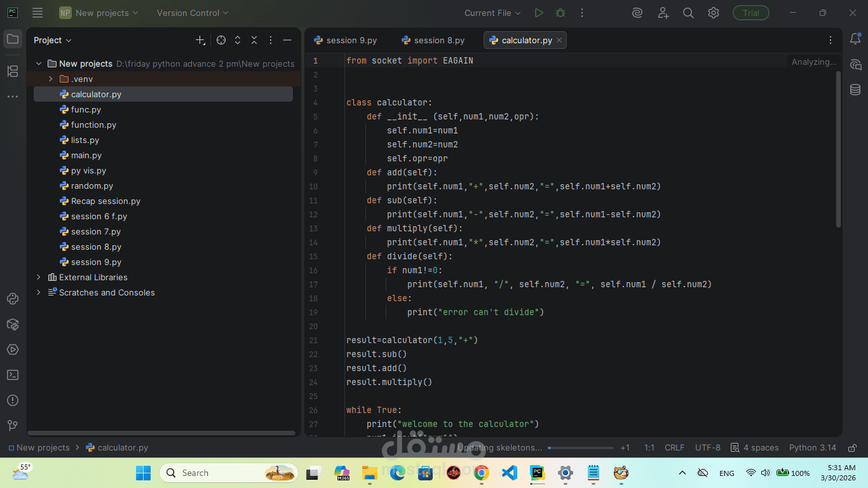Select opened file with crosshair icon
Viewport: 868px width, 488px height.
(x=221, y=40)
